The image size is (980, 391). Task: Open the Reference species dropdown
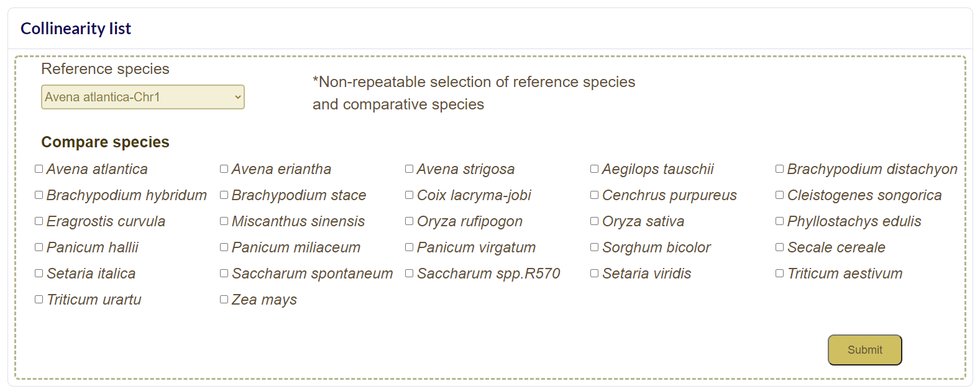pos(142,97)
